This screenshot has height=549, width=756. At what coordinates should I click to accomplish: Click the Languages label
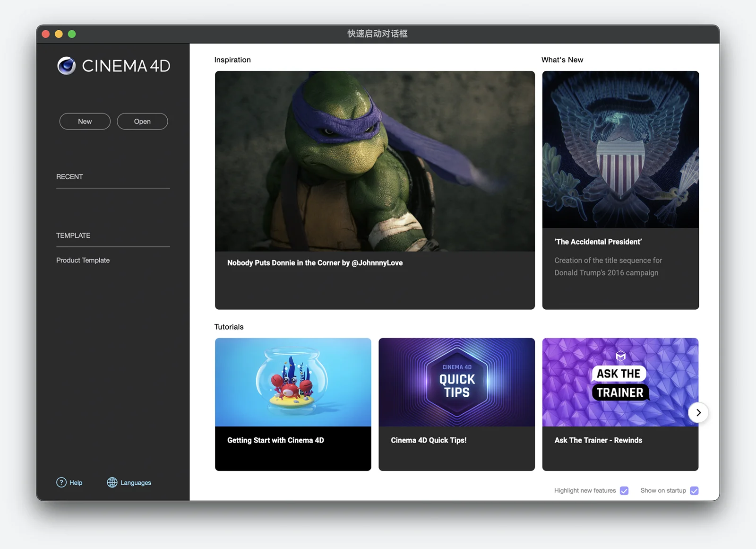pyautogui.click(x=136, y=483)
